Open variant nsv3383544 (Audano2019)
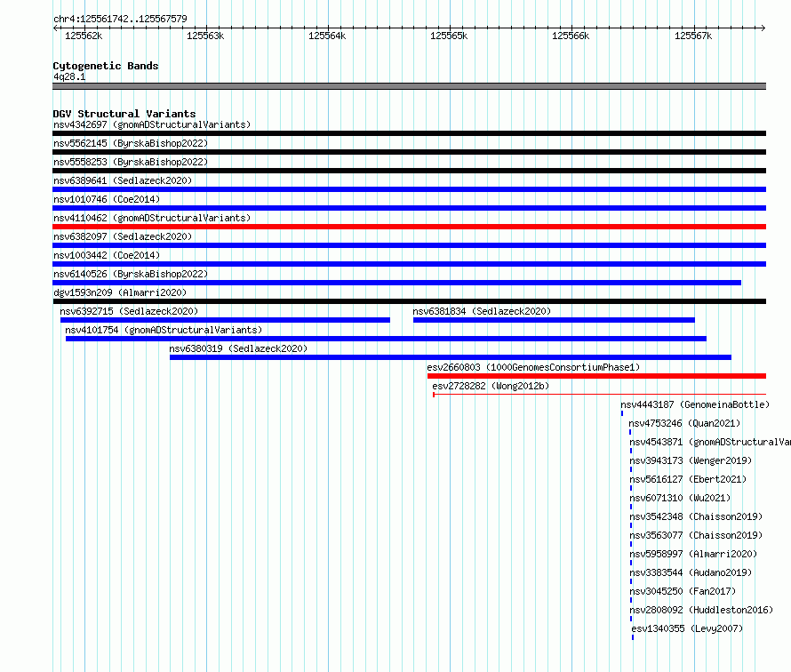The height and width of the screenshot is (672, 791). [691, 572]
